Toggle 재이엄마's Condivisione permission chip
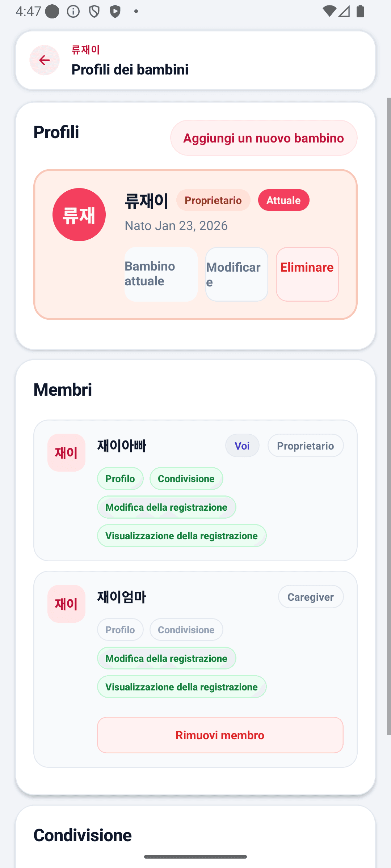391x868 pixels. (x=186, y=630)
